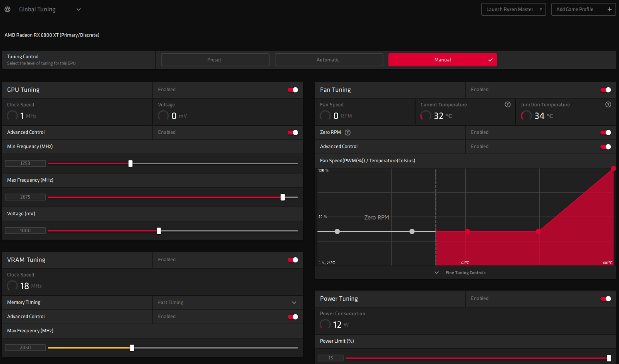
Task: Click the VRAM Max Frequency field 2050
Action: (25, 348)
